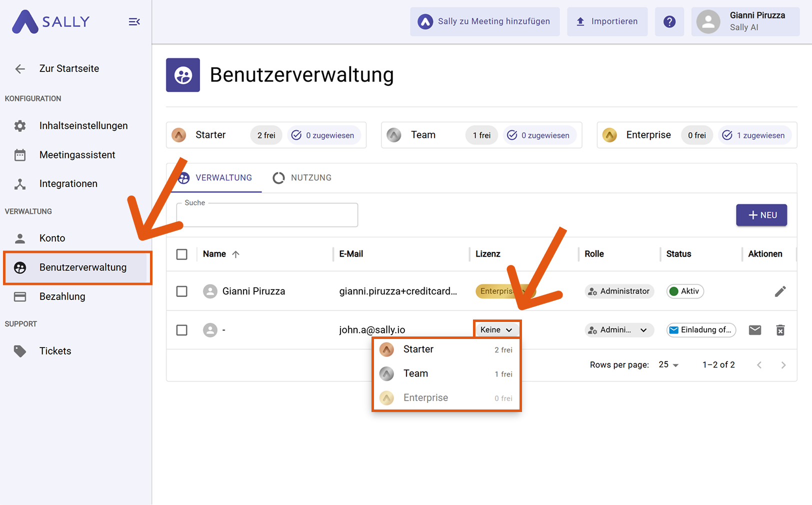Click the Einladung of... status chip
The image size is (812, 505).
click(x=701, y=330)
